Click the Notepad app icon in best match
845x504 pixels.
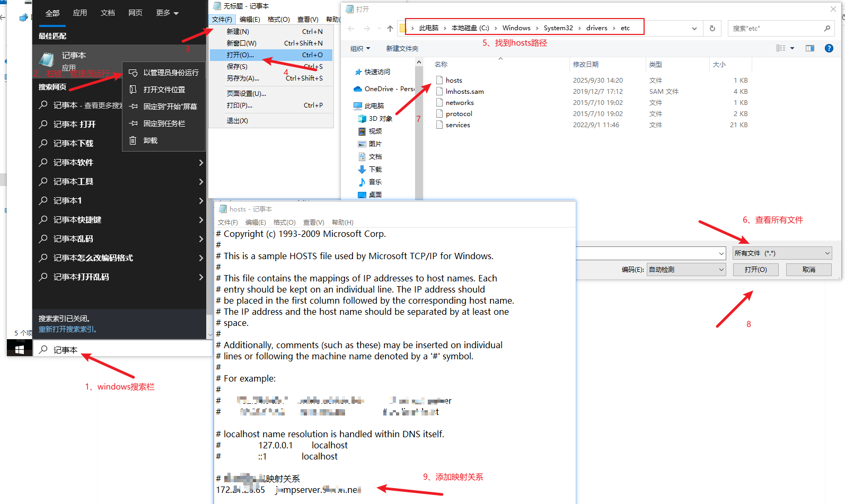(47, 60)
